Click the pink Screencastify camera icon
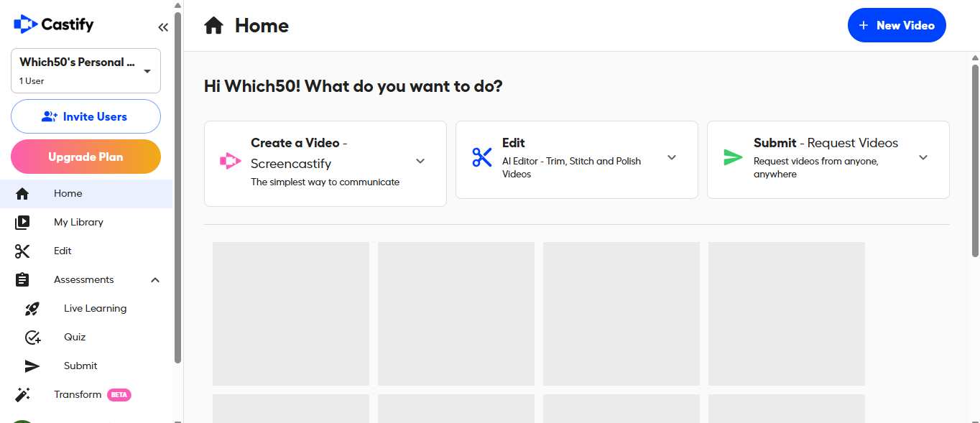The image size is (980, 423). (231, 162)
